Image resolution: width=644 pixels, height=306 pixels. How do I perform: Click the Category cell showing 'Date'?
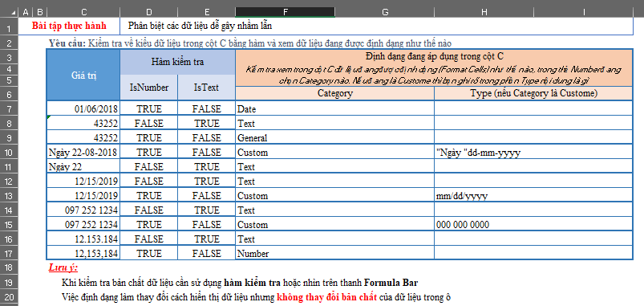coord(334,109)
